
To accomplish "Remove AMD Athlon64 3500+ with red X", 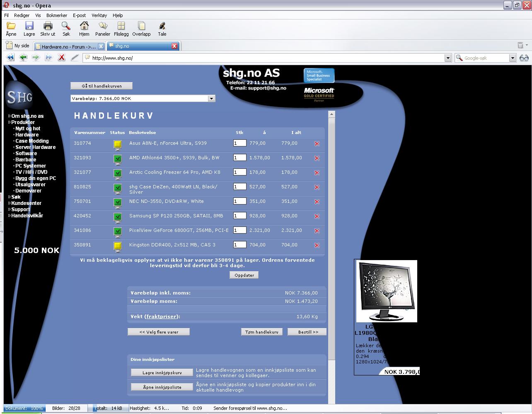I will coord(317,158).
